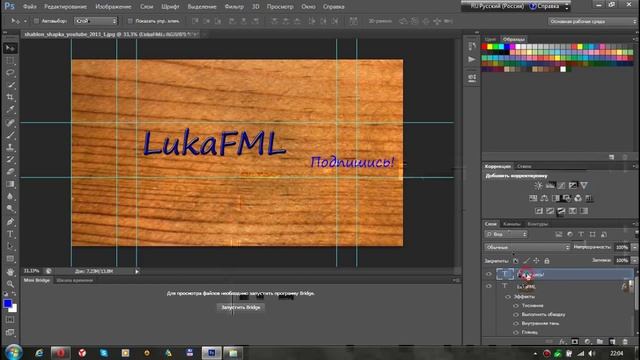
Task: Pick the red swatch in Образцы
Action: point(484,47)
